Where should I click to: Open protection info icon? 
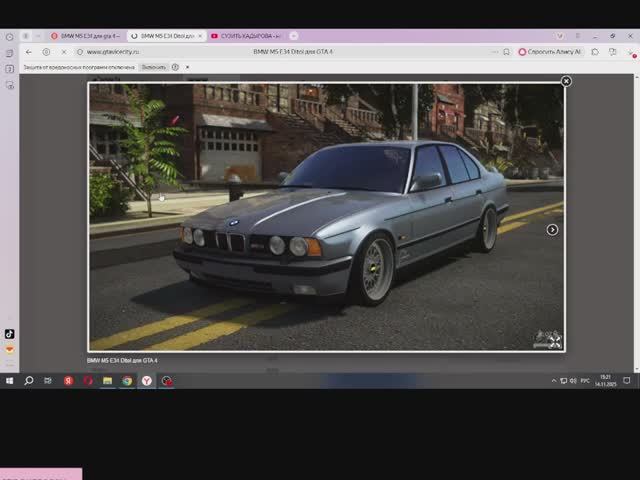175,67
